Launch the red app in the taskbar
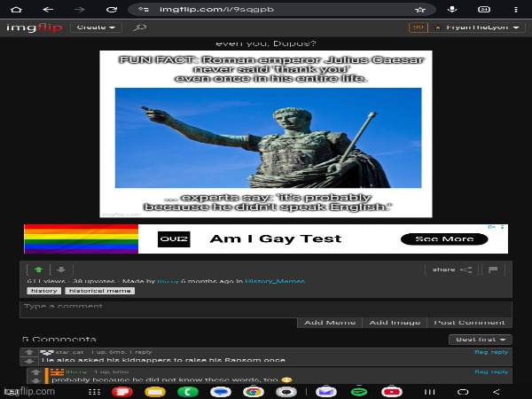 [122, 392]
